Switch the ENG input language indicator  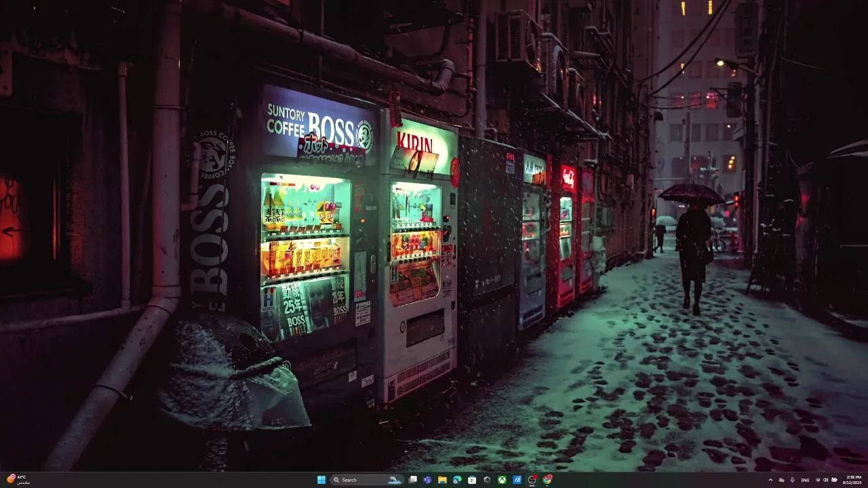(805, 480)
